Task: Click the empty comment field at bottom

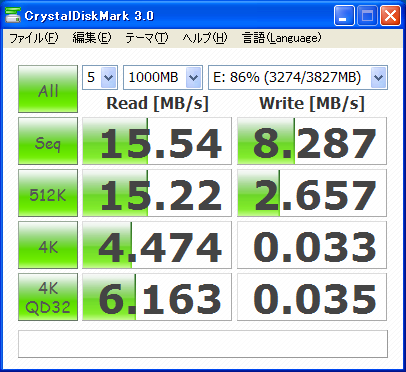Action: pos(203,344)
